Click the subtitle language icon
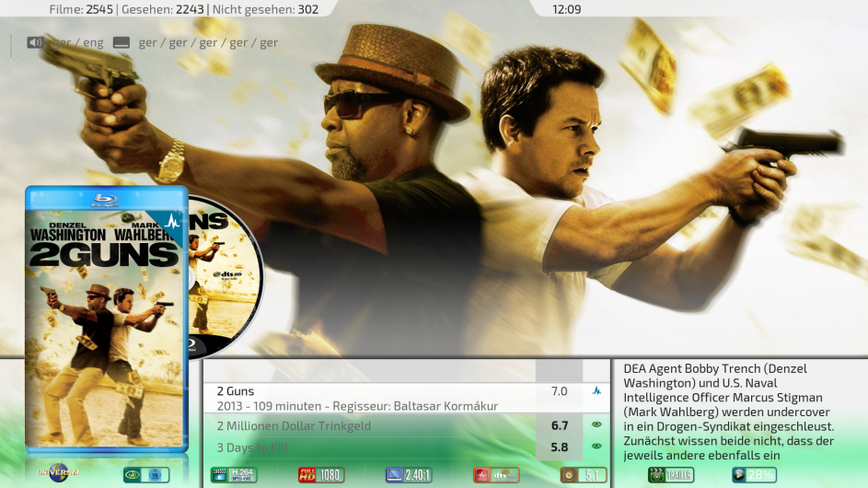 (122, 42)
